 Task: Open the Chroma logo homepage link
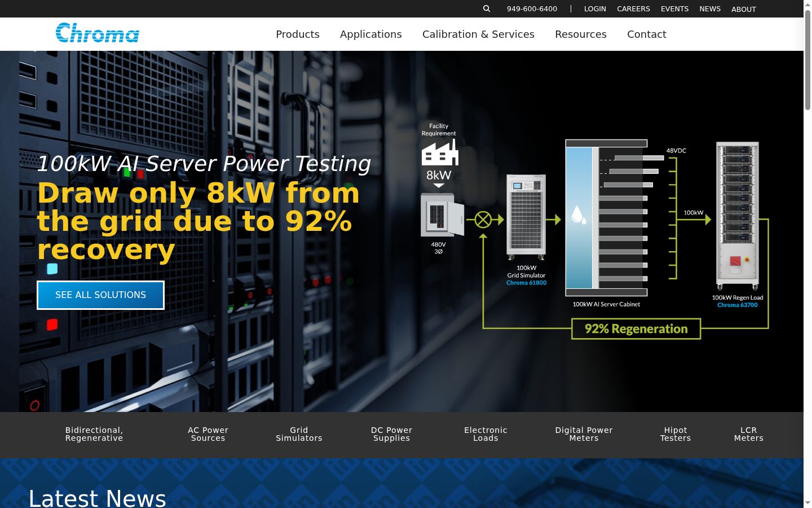pos(97,33)
